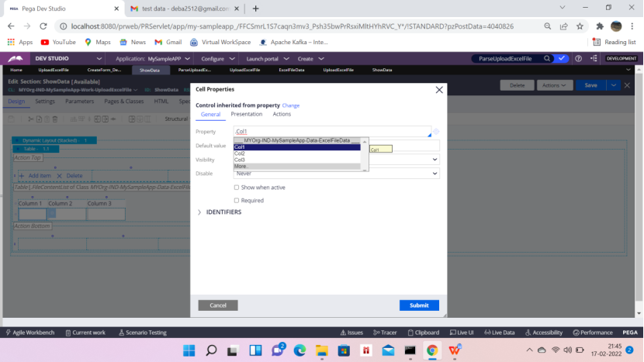Open the Disable dropdown showing Never

(x=337, y=174)
